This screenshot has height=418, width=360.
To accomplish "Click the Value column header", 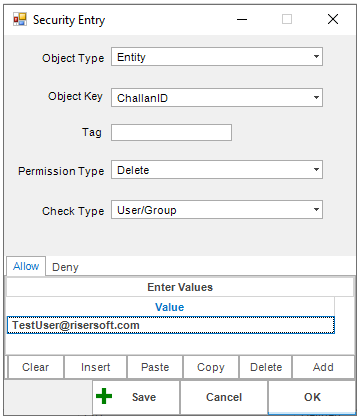I will pos(170,307).
